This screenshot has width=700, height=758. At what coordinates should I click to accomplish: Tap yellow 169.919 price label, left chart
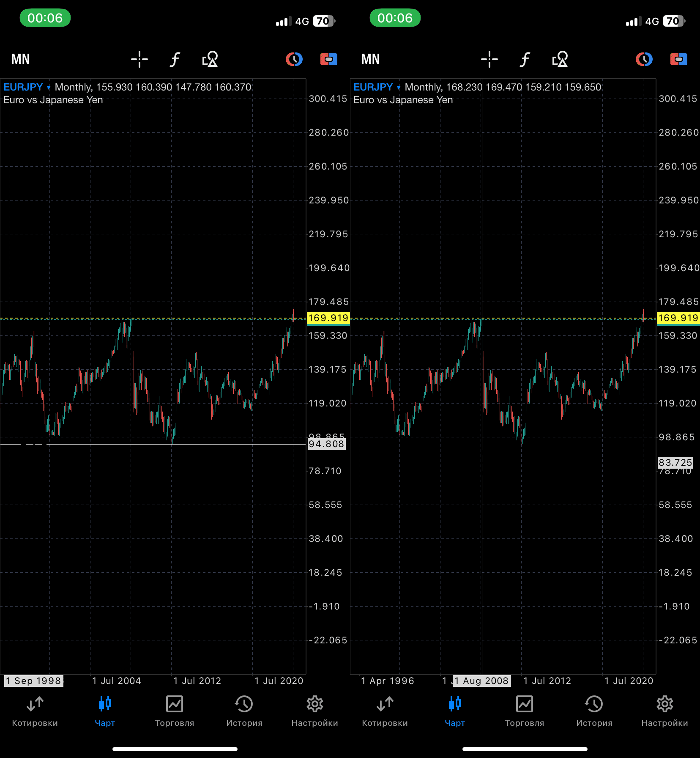pyautogui.click(x=328, y=318)
